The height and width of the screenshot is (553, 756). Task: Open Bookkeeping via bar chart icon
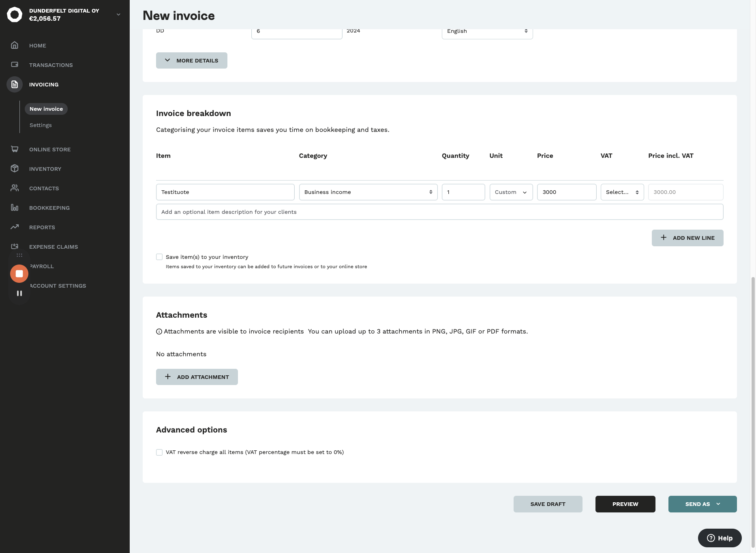pyautogui.click(x=15, y=208)
